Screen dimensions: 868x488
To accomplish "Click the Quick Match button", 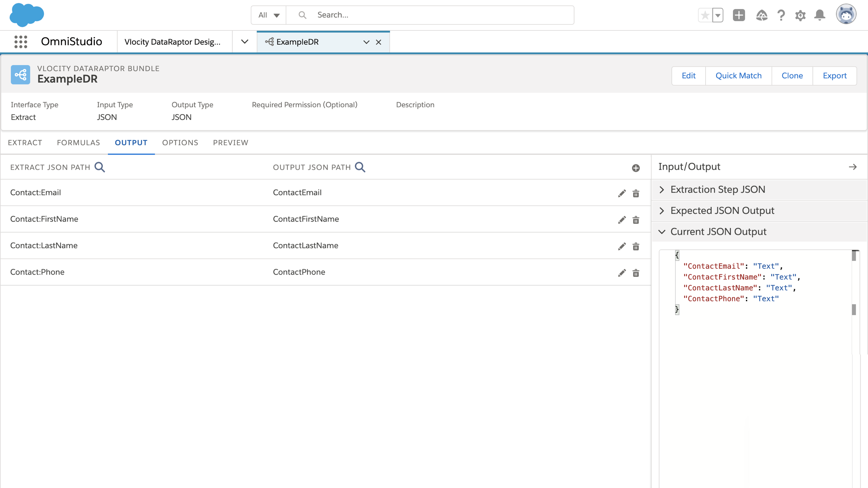I will click(x=738, y=76).
